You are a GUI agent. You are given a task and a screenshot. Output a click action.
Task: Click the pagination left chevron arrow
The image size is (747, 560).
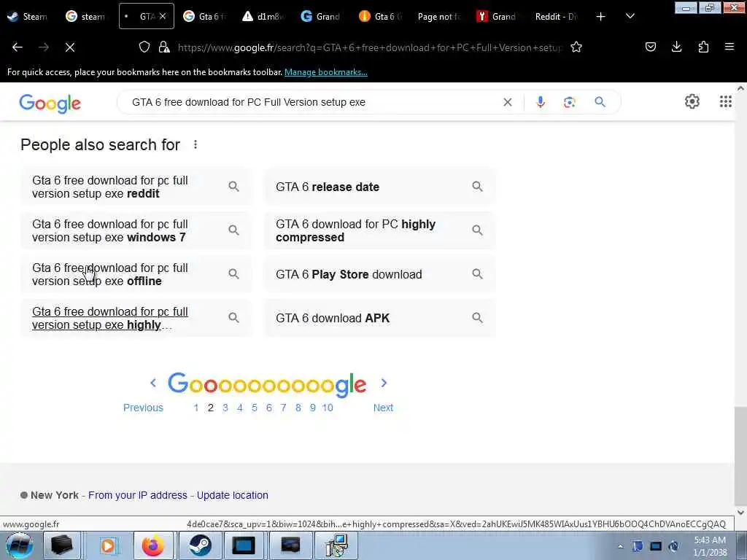pos(153,383)
